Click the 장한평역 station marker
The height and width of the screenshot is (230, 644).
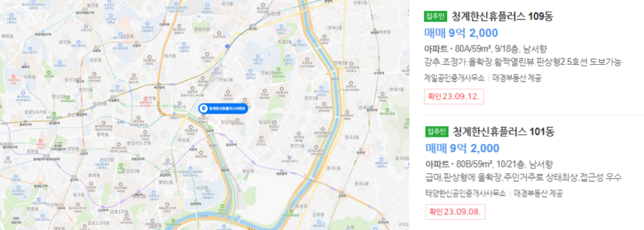[281, 170]
